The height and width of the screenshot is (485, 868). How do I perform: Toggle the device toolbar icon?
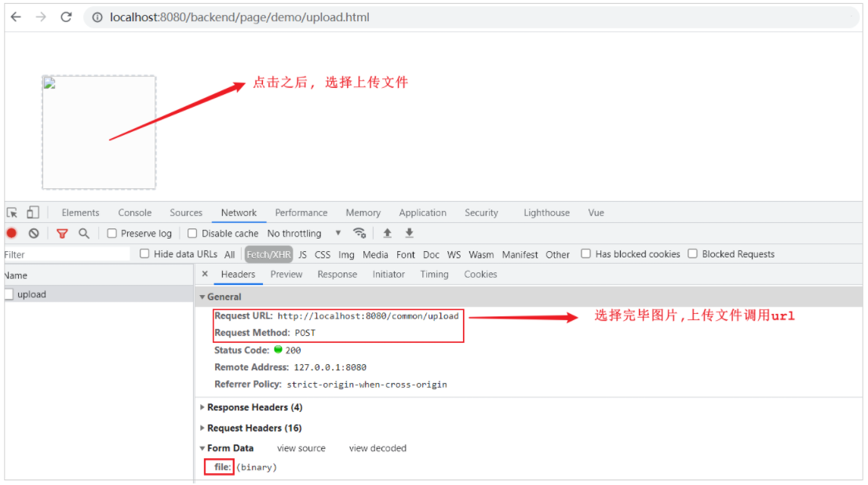pyautogui.click(x=33, y=212)
